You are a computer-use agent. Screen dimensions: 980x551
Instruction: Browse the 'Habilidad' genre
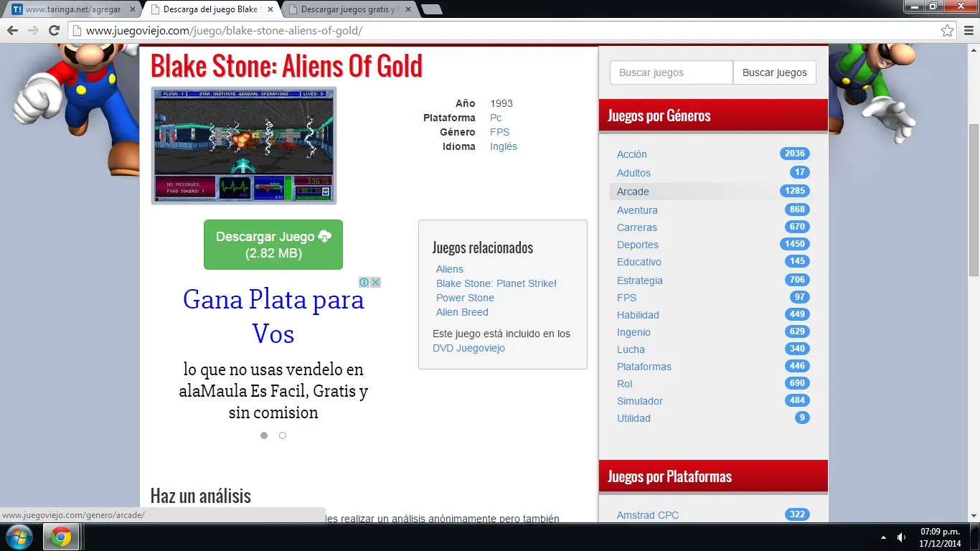[638, 315]
